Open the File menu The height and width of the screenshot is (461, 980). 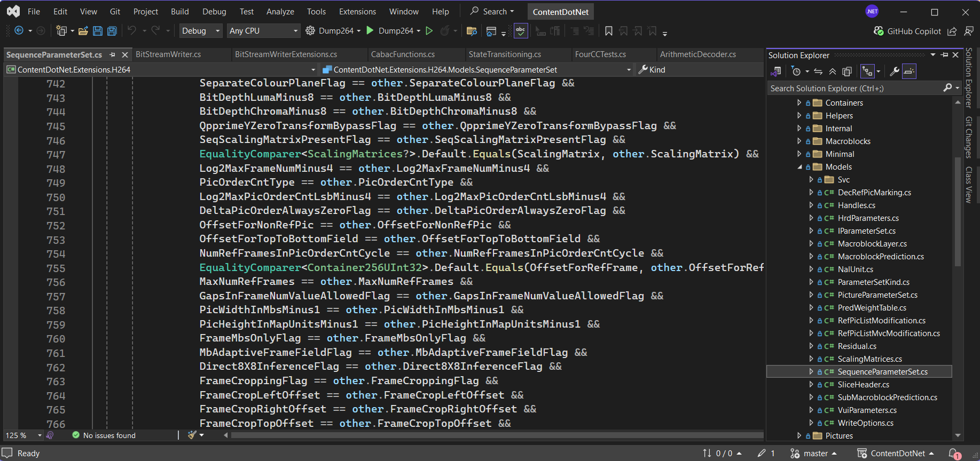pos(34,11)
